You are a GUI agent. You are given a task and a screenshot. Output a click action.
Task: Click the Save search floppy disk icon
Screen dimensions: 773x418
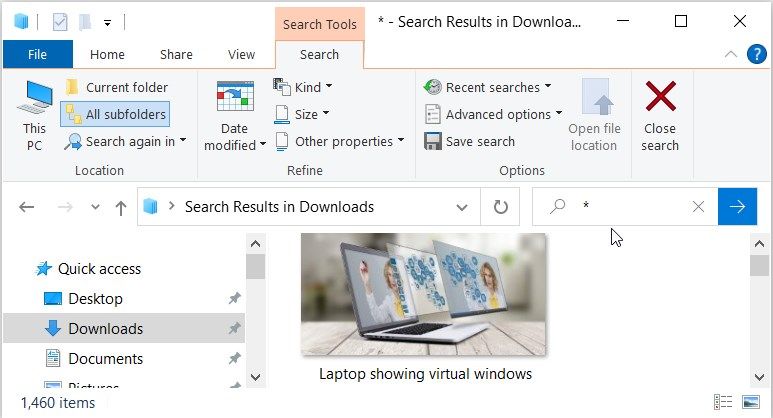pos(432,141)
